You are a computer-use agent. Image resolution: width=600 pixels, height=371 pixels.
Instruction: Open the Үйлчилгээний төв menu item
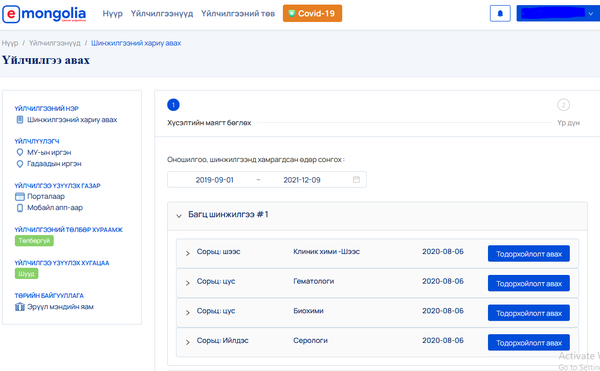(238, 13)
